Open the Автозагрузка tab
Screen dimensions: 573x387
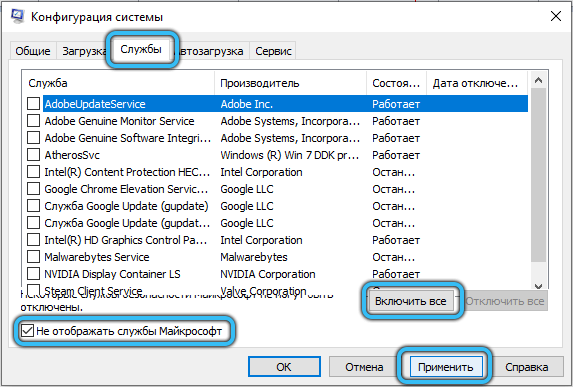210,51
